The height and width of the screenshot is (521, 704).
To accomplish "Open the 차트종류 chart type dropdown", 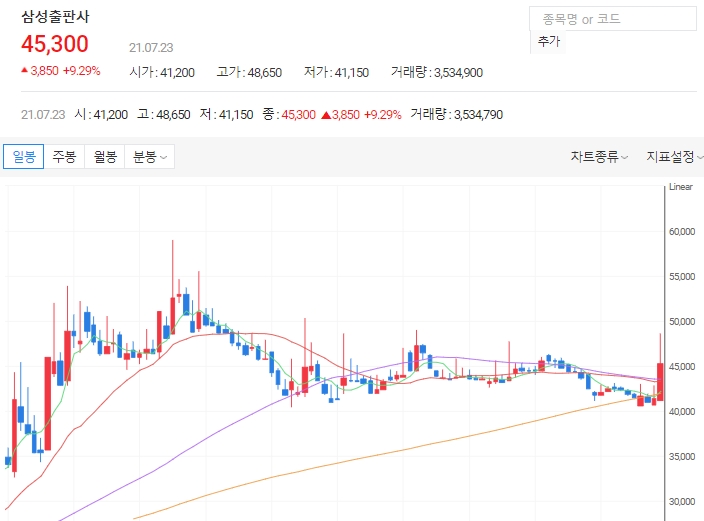I will point(599,157).
